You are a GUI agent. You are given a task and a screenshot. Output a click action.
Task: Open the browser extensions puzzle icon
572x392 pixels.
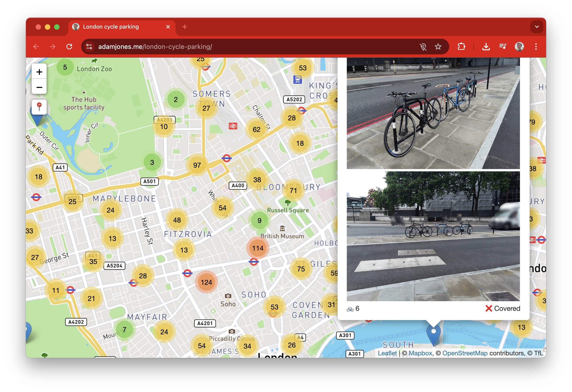(x=461, y=47)
